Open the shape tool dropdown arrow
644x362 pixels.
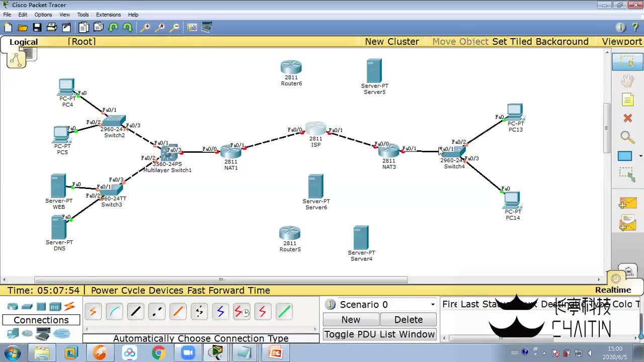pos(640,156)
